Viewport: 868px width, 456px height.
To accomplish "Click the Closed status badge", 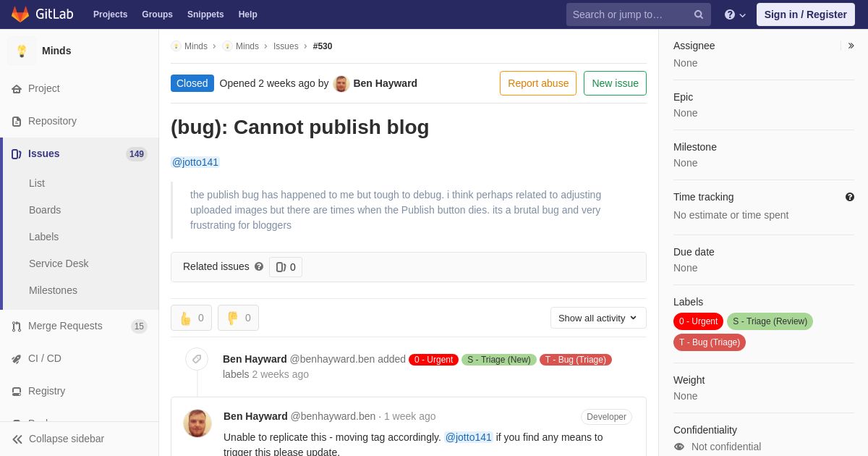I will coord(192,83).
